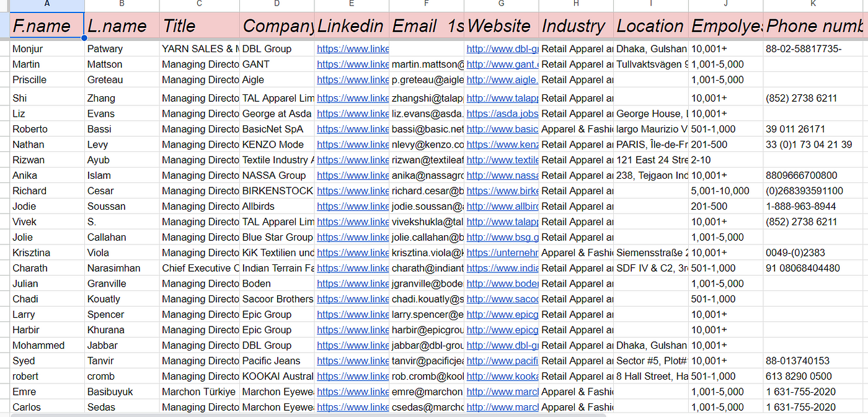Click the Website header cell
This screenshot has height=417, width=868.
(501, 26)
